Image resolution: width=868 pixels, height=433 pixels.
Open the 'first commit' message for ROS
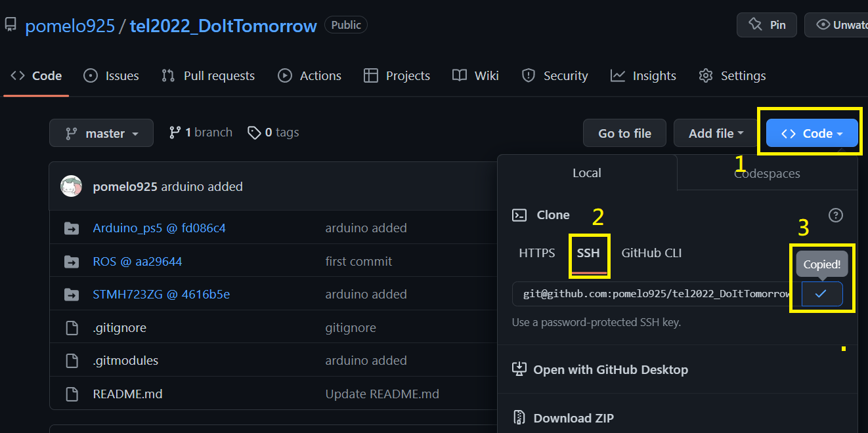pos(358,262)
